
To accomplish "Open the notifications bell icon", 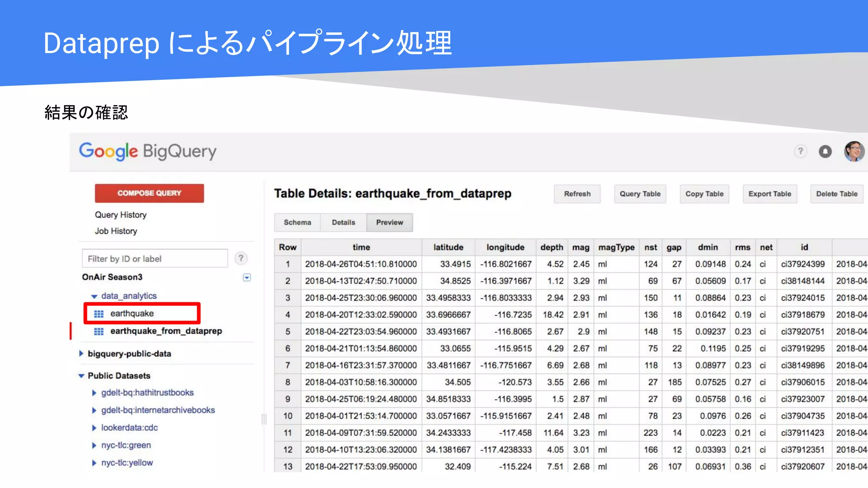I will coord(825,151).
